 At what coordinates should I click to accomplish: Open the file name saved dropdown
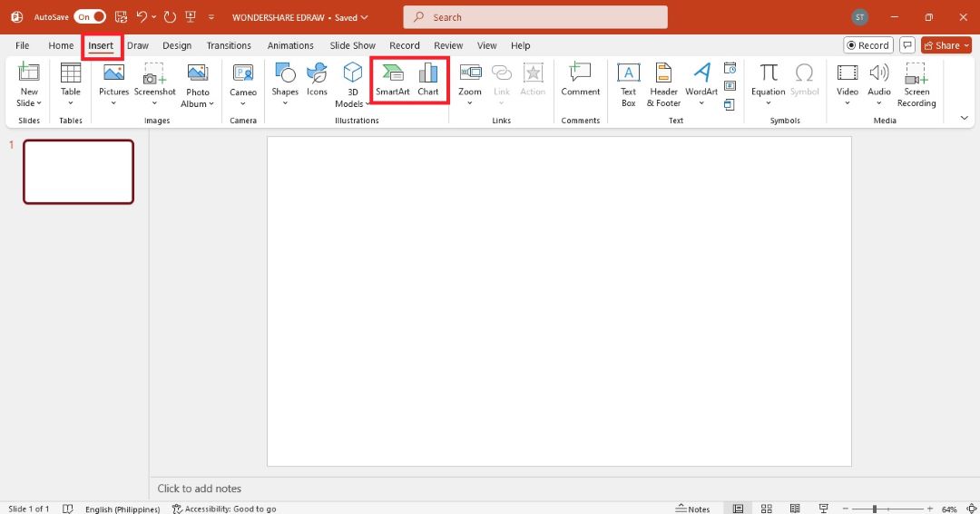coord(365,17)
